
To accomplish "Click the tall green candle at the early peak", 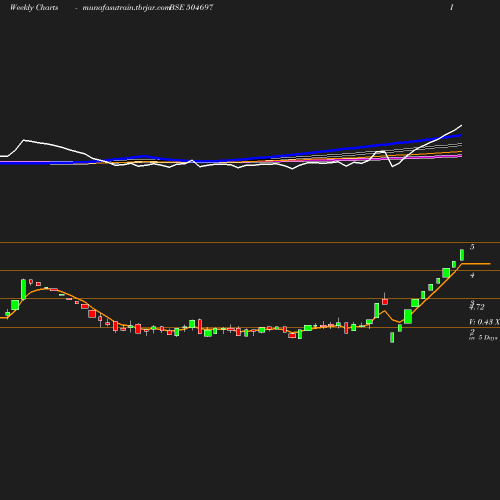I will pos(23,289).
